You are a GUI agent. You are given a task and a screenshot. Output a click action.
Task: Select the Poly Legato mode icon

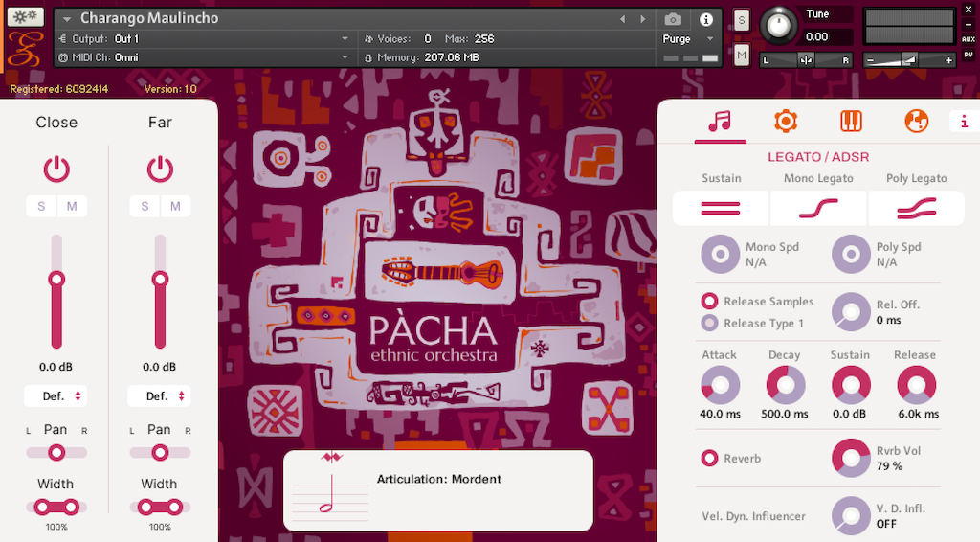[x=916, y=208]
